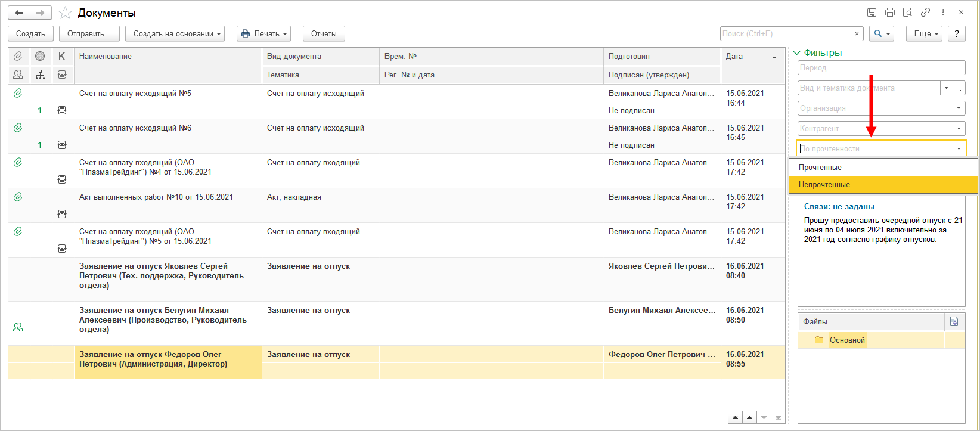Click the add file icon in Файлы panel

tap(954, 322)
